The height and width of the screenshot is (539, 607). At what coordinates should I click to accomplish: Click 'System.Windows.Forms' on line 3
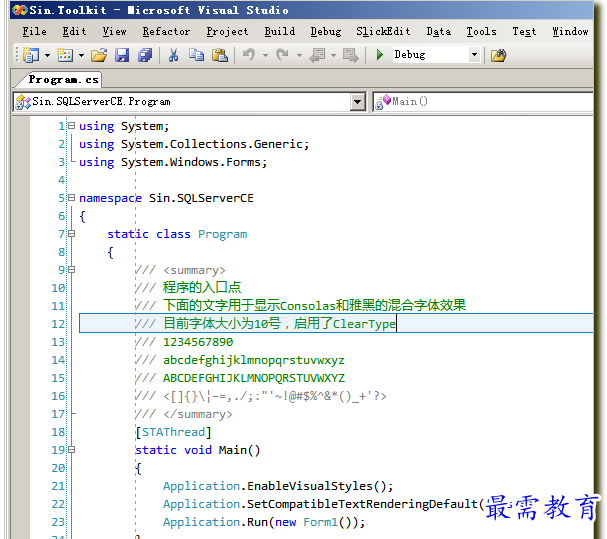tap(191, 162)
